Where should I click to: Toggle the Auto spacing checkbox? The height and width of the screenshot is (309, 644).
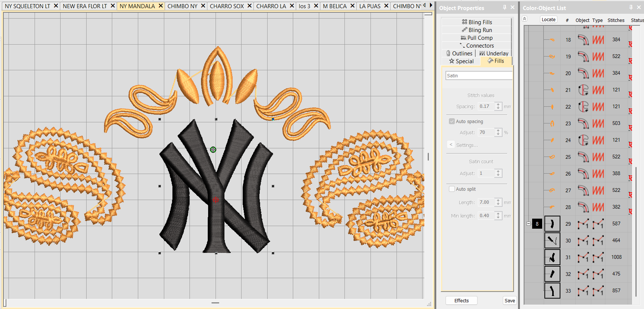click(452, 122)
